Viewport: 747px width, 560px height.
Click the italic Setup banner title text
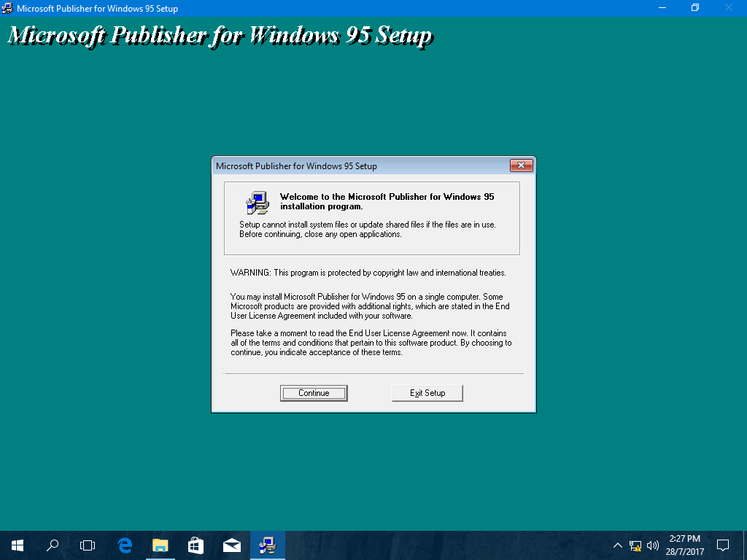220,36
